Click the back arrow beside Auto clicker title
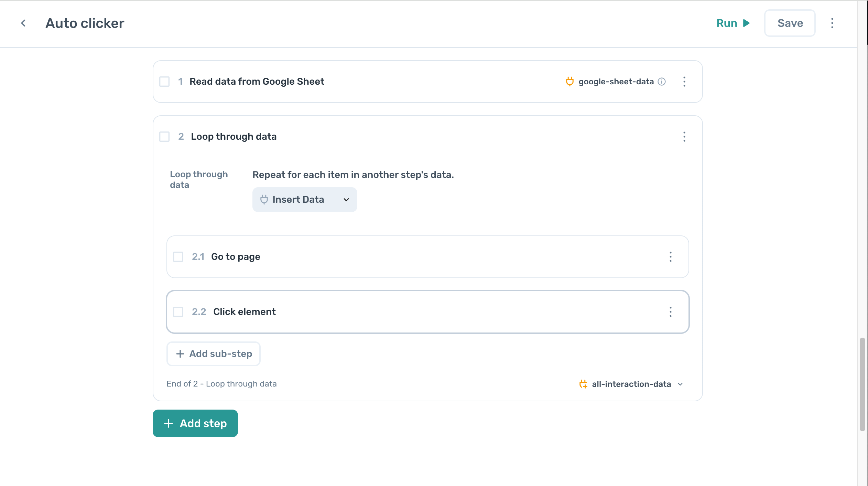The height and width of the screenshot is (486, 868). click(23, 23)
